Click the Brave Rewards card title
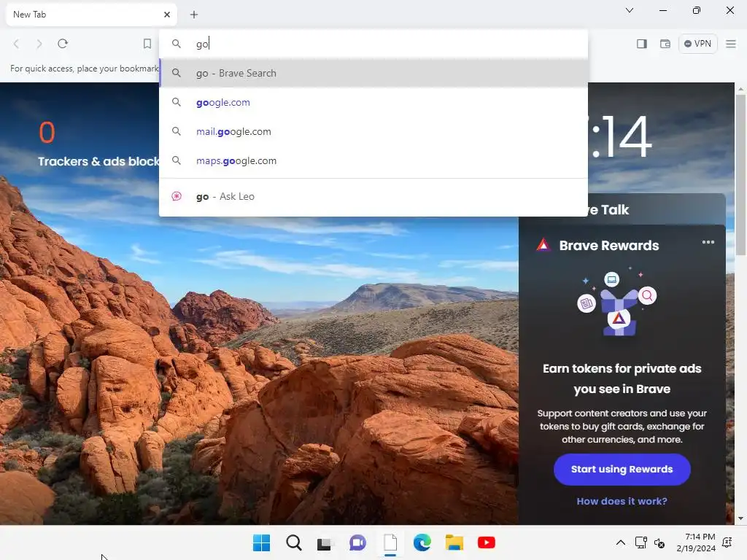The width and height of the screenshot is (747, 560). coord(609,246)
